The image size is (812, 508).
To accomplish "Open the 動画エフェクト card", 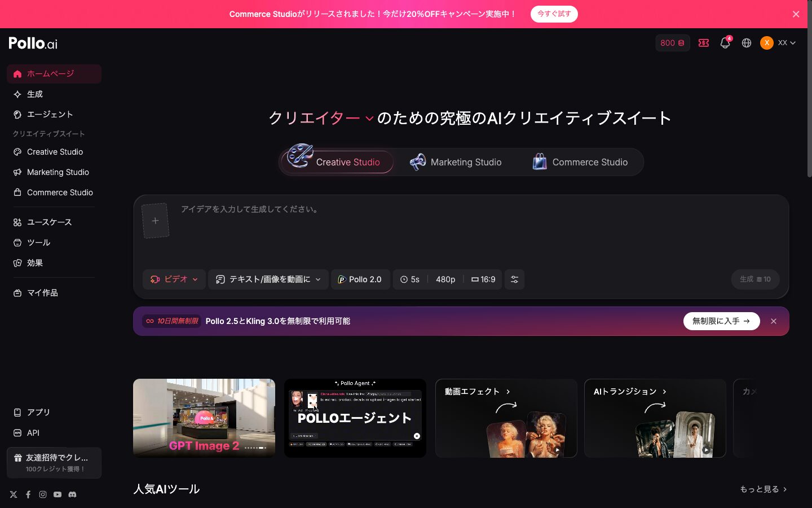I will (x=506, y=418).
